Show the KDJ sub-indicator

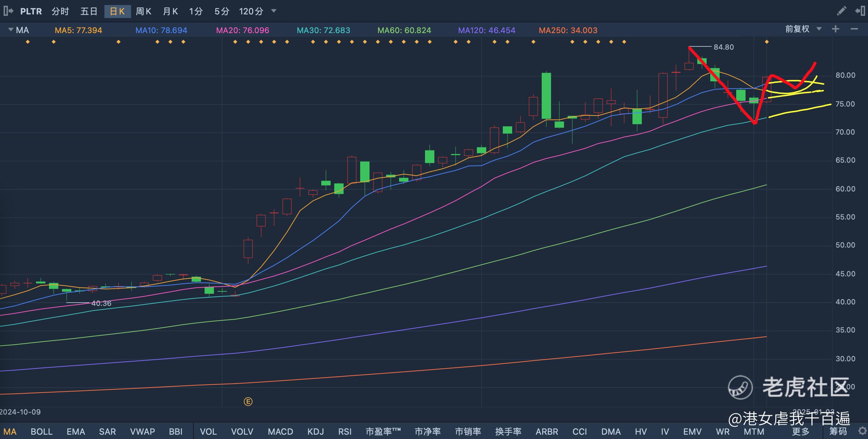(316, 431)
